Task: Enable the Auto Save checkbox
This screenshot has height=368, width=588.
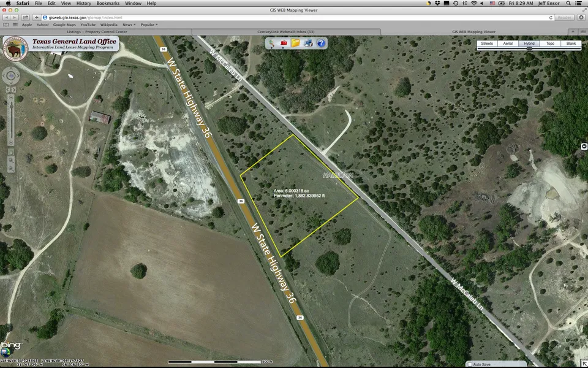Action: coord(470,364)
